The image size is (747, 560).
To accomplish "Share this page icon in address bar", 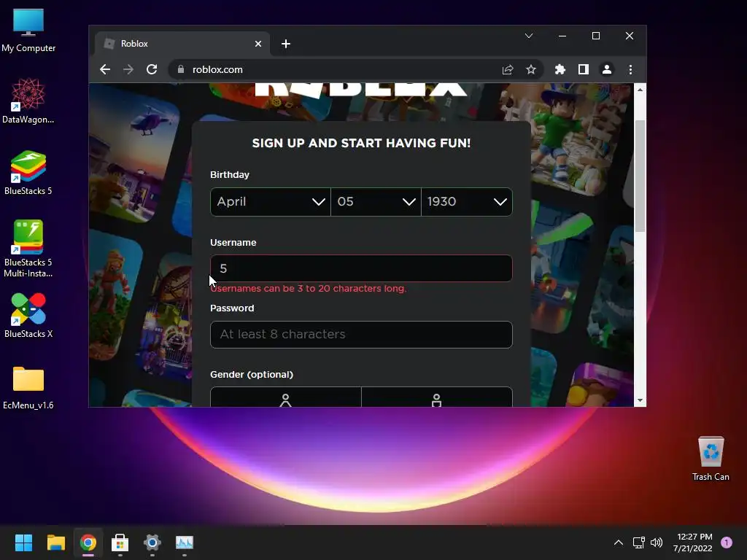I will point(508,69).
